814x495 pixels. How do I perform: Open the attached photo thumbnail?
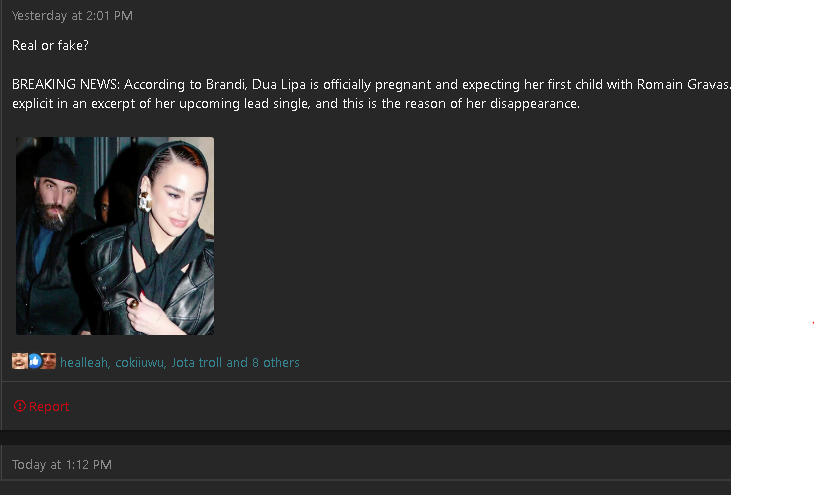pyautogui.click(x=115, y=236)
